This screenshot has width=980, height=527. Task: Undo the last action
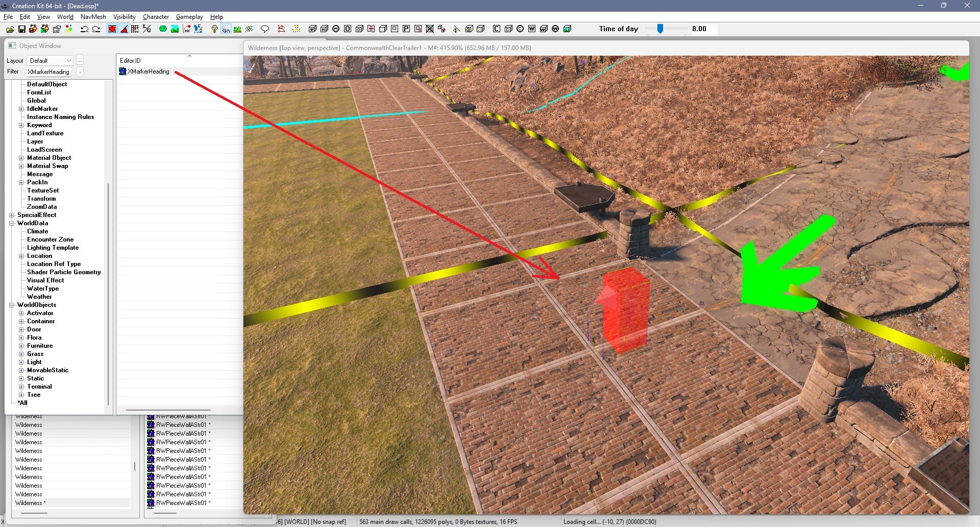click(85, 29)
